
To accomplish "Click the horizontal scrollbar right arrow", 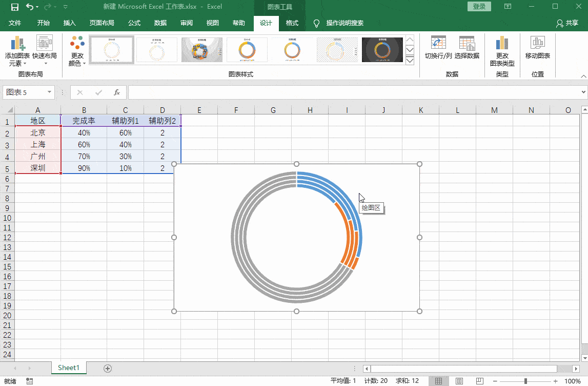I will 576,369.
